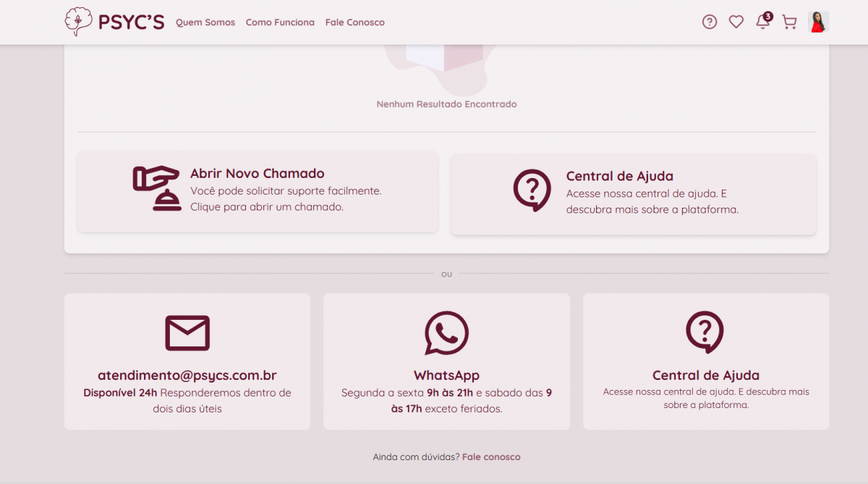Click the PSYC'S logo in header
This screenshot has height=484, width=868.
114,22
